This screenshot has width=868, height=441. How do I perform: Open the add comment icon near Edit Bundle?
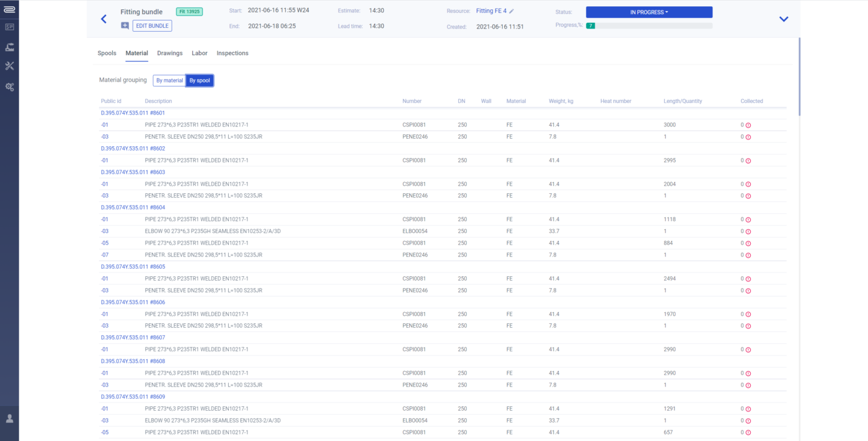coord(125,26)
